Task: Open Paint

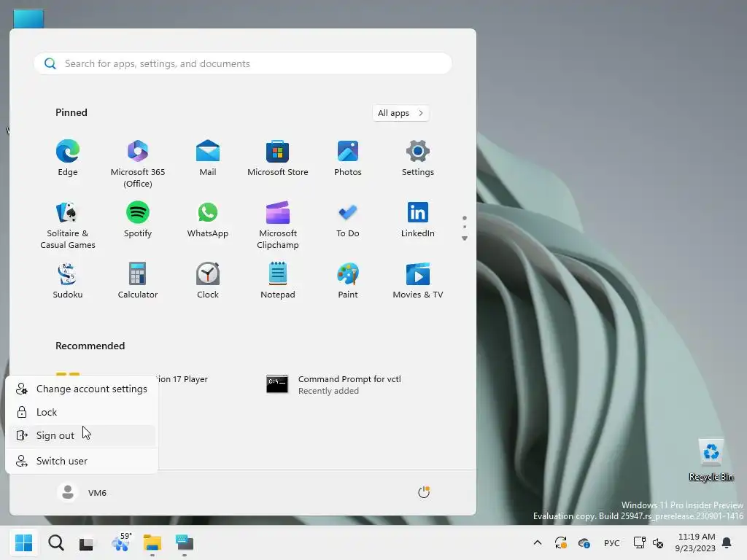Action: (x=348, y=281)
